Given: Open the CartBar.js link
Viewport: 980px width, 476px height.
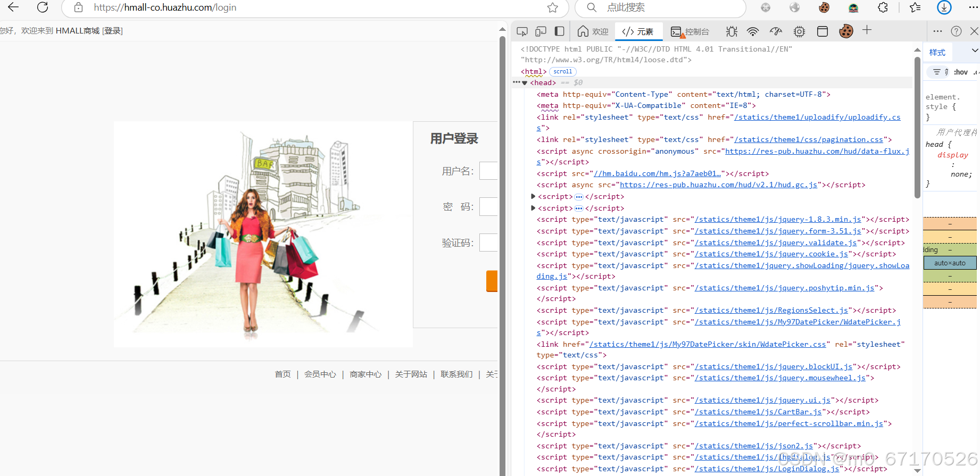Looking at the screenshot, I should (758, 412).
